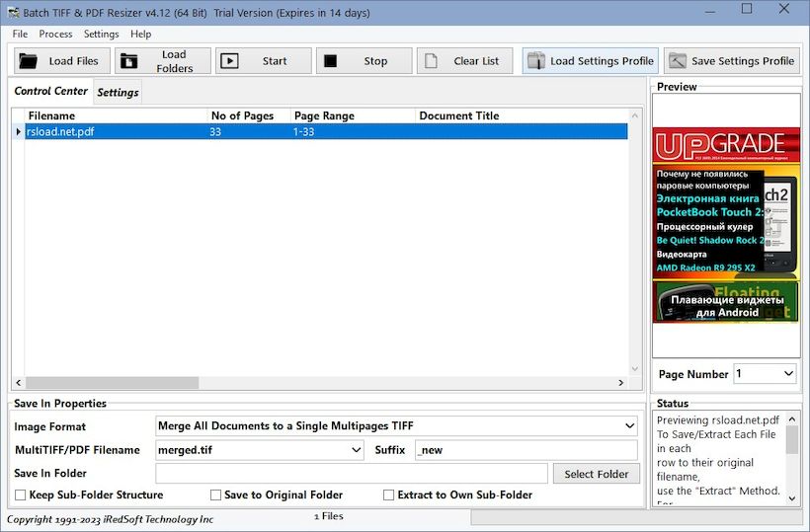
Task: Click the file list vertical scroll-down arrow
Action: coord(635,369)
